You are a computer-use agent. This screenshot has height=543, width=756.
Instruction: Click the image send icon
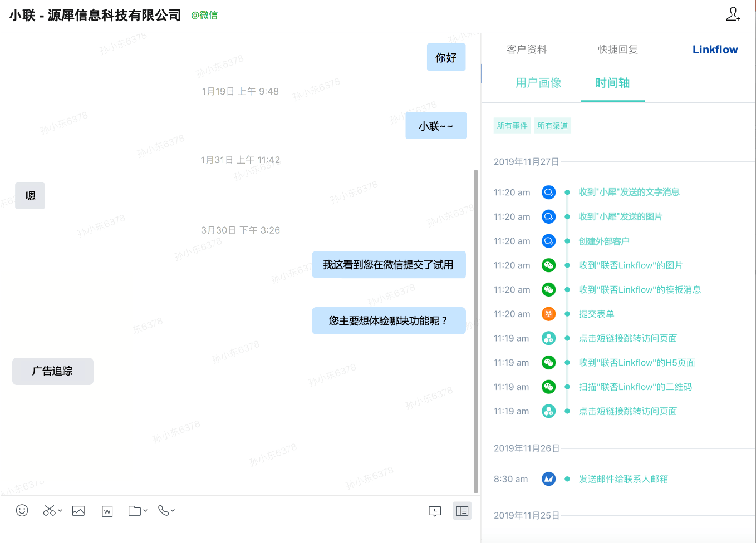click(78, 511)
